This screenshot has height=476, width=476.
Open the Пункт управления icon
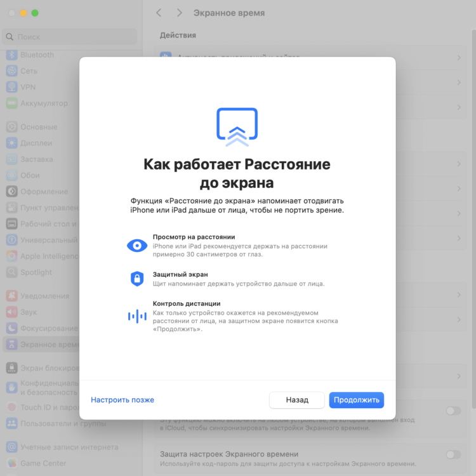[12, 208]
